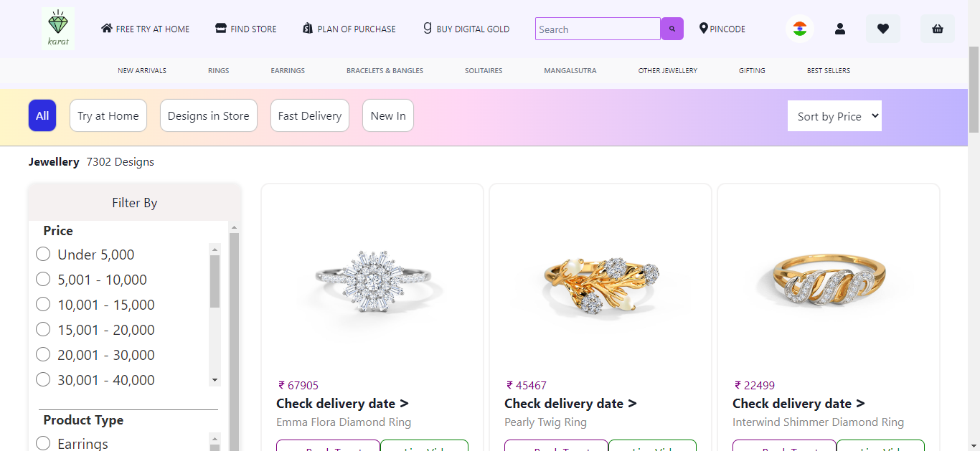
Task: Click the magnifier search icon
Action: click(x=672, y=29)
